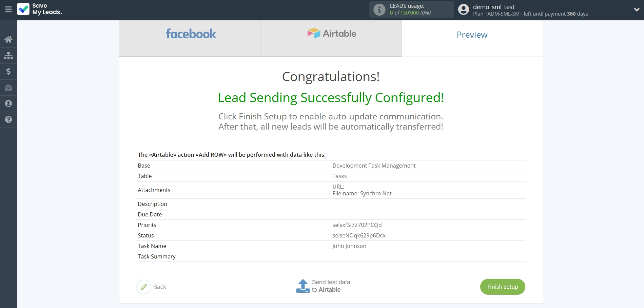Click the SaveMyLeads checkmark logo
The width and height of the screenshot is (644, 308).
pos(23,9)
